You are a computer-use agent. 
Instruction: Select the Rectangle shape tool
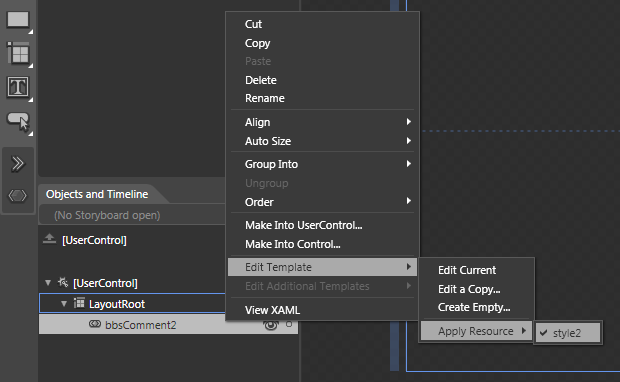(x=18, y=20)
